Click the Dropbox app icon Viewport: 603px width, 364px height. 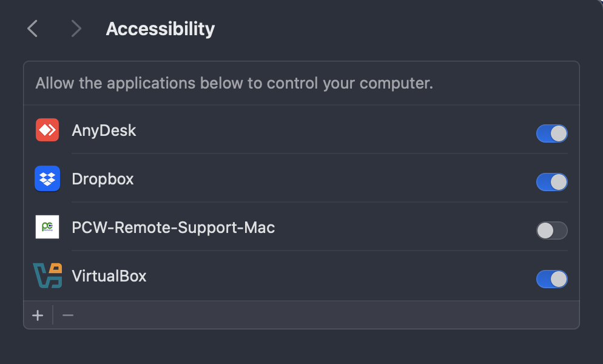[47, 178]
